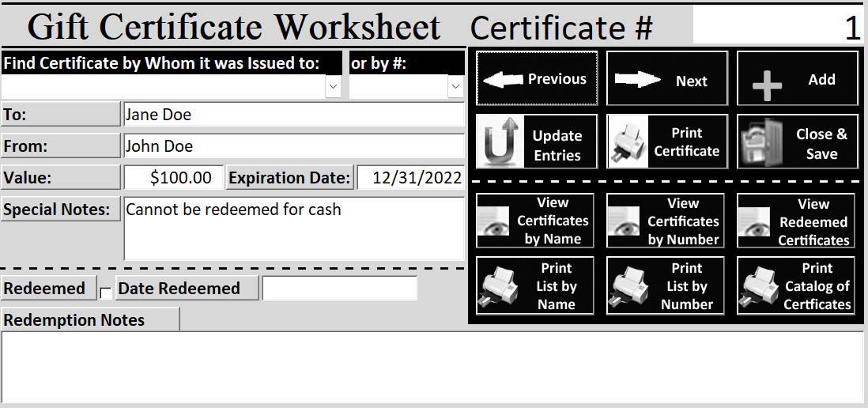The height and width of the screenshot is (408, 868).
Task: Click the Previous record left arrow icon
Action: (x=502, y=79)
